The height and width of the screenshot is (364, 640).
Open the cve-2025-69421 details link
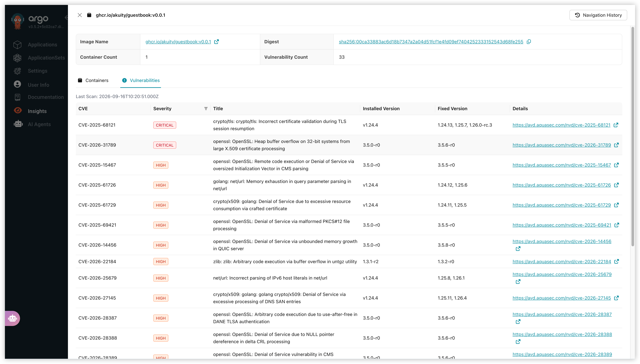pos(562,225)
